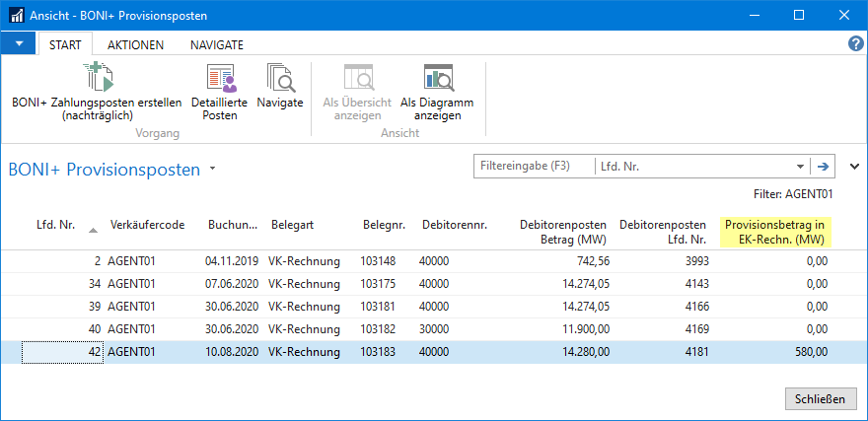Image resolution: width=868 pixels, height=421 pixels.
Task: Open the blue application menu dropdown
Action: point(19,44)
